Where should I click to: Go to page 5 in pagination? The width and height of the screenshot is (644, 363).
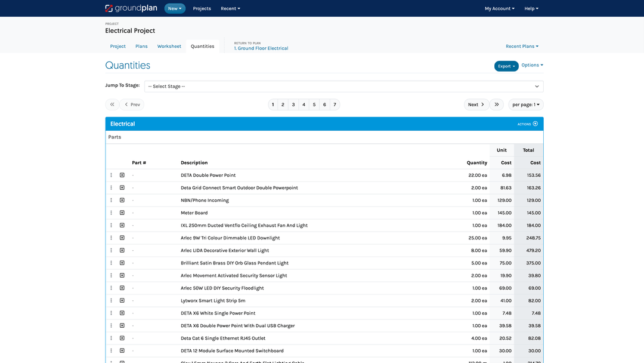314,104
